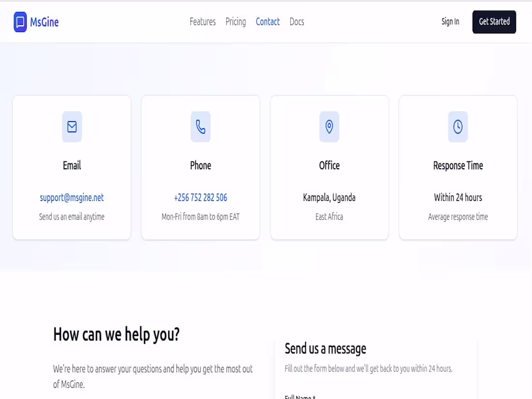This screenshot has height=399, width=532.
Task: Click the MsGine brand name in the header
Action: coord(44,22)
